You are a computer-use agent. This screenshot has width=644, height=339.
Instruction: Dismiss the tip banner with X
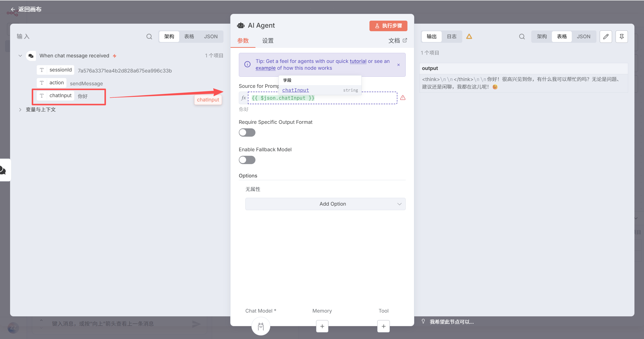(x=398, y=65)
